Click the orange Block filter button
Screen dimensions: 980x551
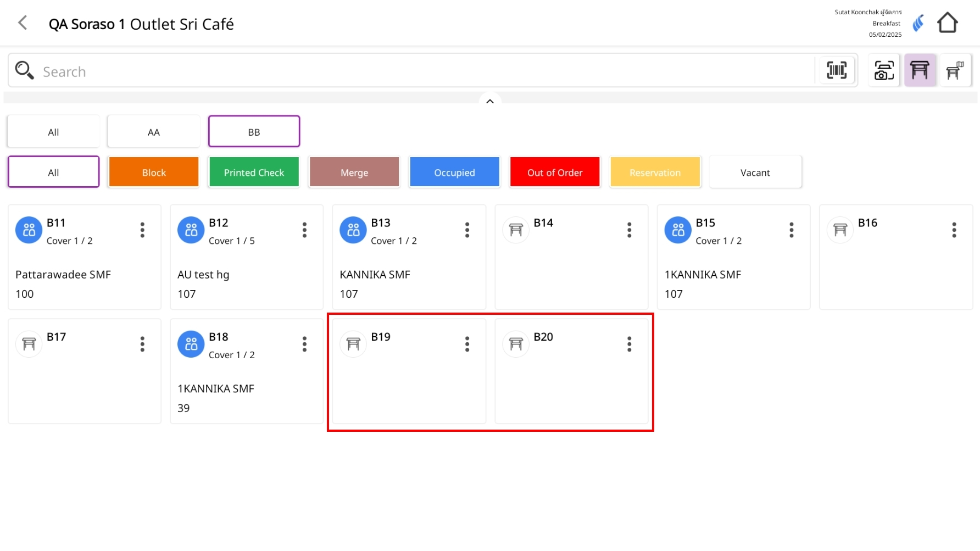[154, 172]
